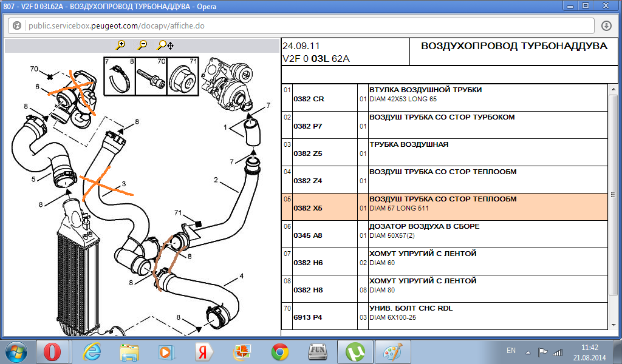622x364 pixels.
Task: Open Windows Explorer folder in taskbar
Action: 129,351
